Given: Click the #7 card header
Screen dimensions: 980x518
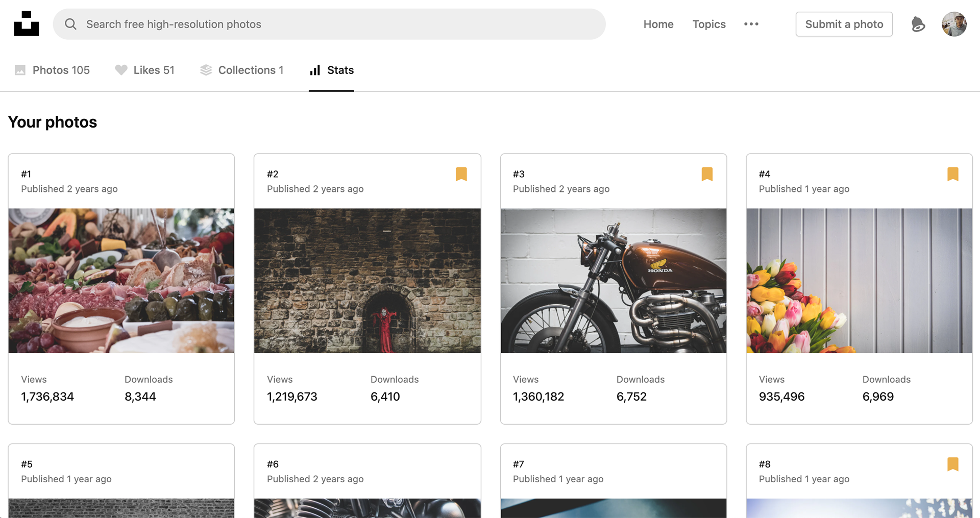Looking at the screenshot, I should [x=614, y=471].
